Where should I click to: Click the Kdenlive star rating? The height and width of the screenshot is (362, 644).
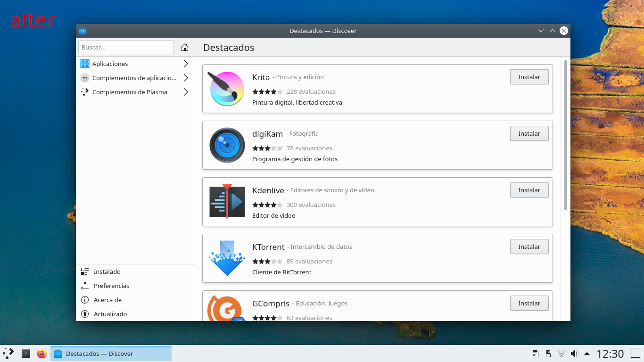pos(267,205)
